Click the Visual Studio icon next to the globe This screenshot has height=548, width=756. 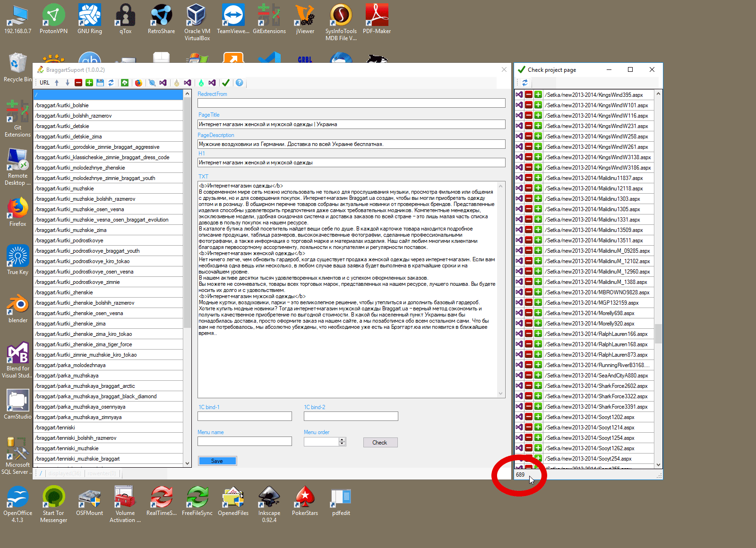pos(163,83)
